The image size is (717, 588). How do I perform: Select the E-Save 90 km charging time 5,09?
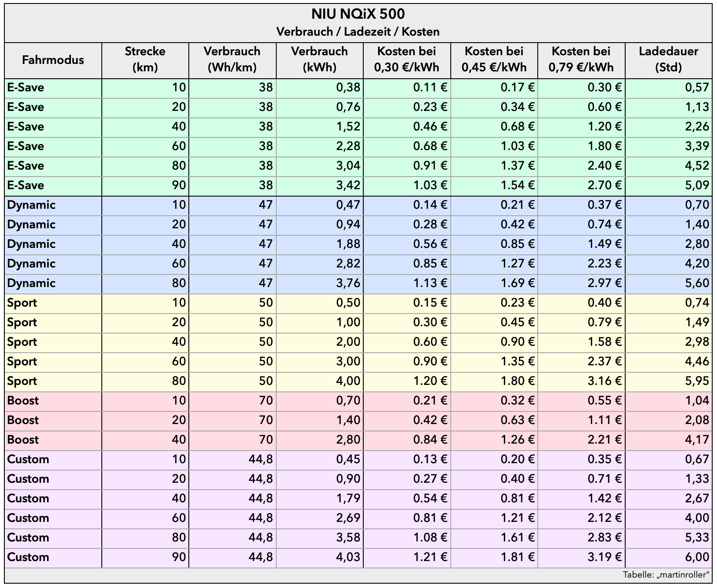697,186
